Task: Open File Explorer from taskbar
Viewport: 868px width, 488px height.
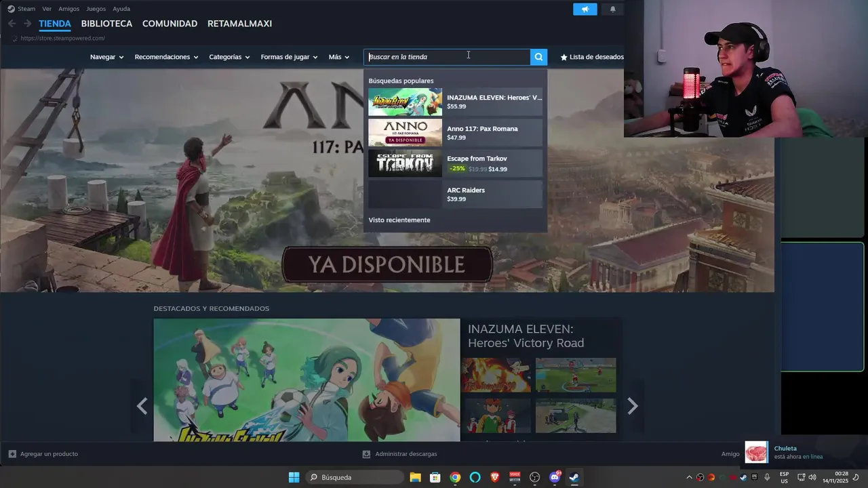Action: [415, 477]
